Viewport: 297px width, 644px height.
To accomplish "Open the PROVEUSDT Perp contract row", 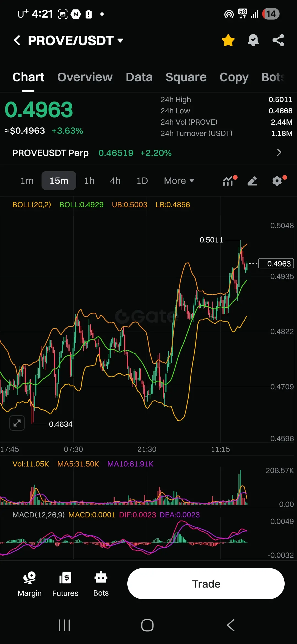I will [x=148, y=153].
